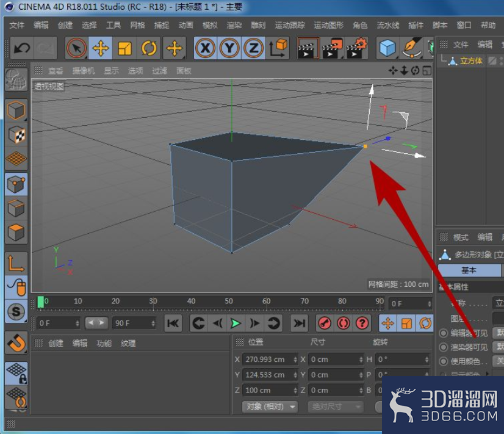Render the current view clapperboard icon
Screen dimensions: 504x434
pyautogui.click(x=308, y=48)
